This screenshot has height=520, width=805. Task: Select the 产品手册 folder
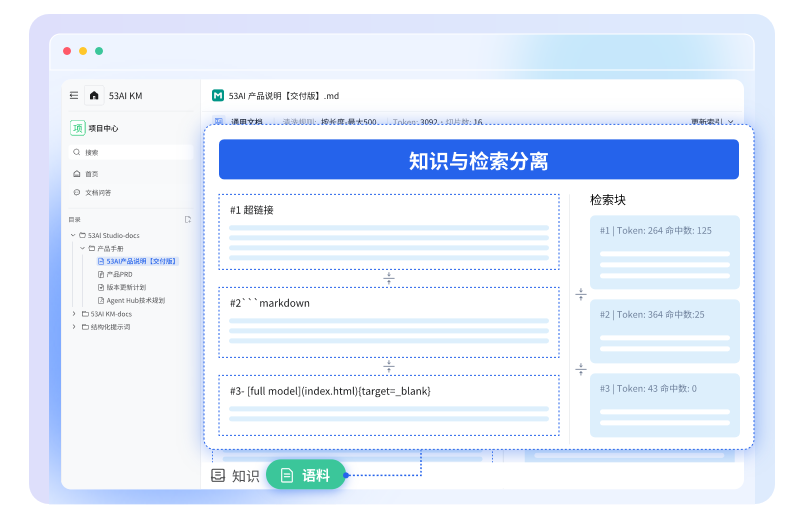click(106, 248)
